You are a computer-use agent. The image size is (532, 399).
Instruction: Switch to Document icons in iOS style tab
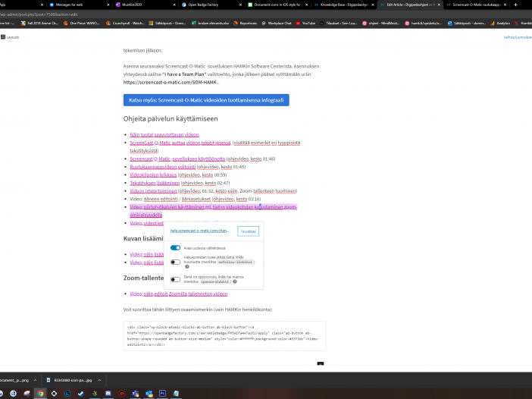[x=278, y=5]
